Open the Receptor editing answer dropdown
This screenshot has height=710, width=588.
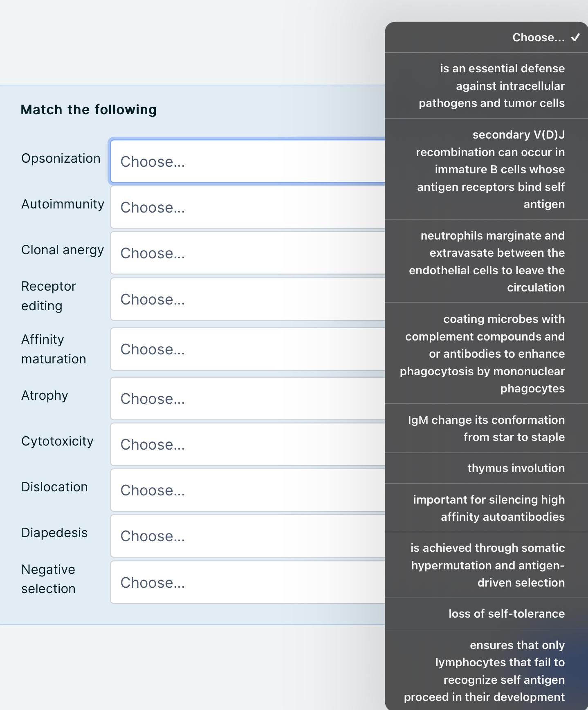point(245,299)
